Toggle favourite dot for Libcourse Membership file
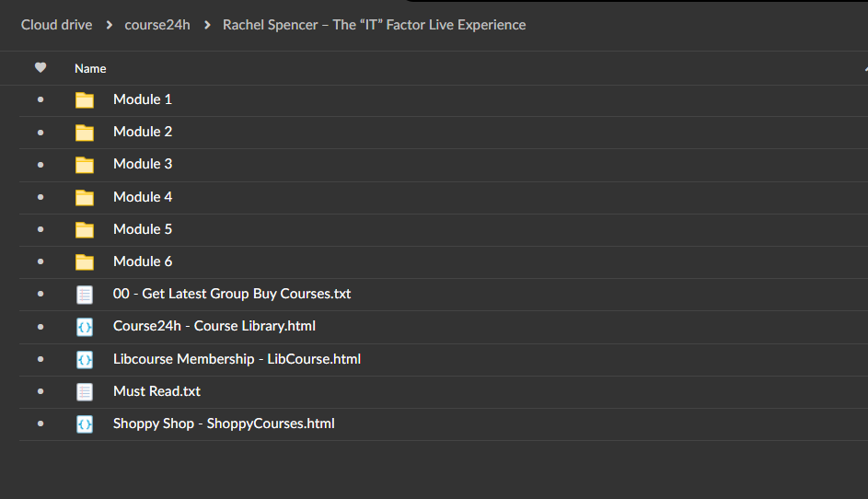The width and height of the screenshot is (868, 499). [41, 359]
